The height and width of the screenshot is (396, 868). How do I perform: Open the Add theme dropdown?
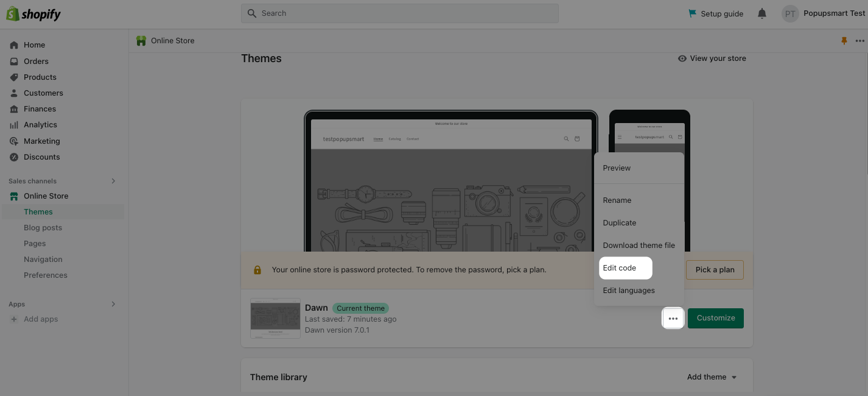click(x=712, y=377)
